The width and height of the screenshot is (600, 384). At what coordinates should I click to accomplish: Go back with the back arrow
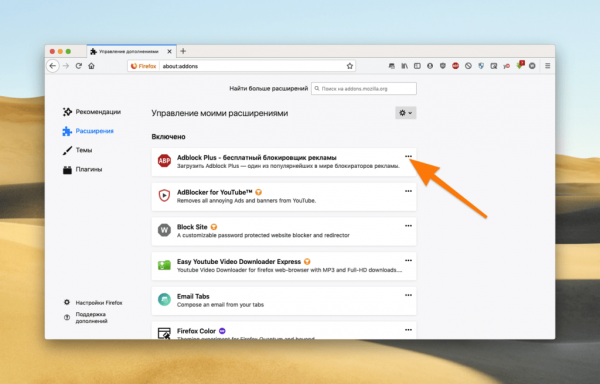53,66
